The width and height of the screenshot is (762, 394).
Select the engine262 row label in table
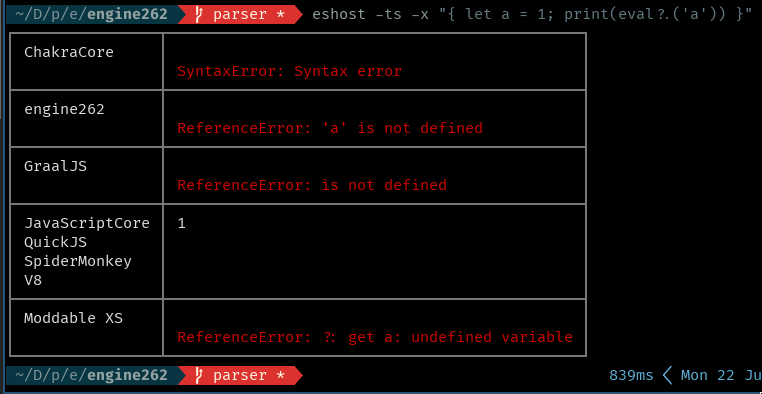pos(64,109)
